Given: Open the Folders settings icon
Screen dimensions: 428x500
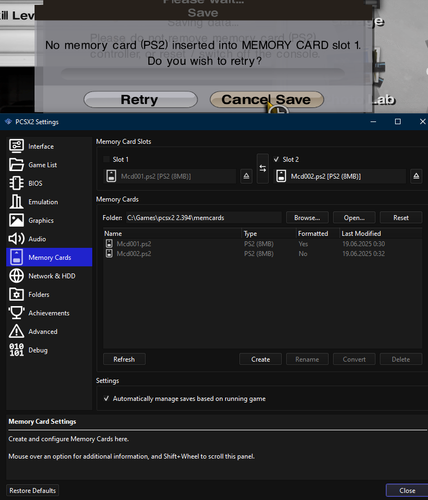Looking at the screenshot, I should (16, 294).
